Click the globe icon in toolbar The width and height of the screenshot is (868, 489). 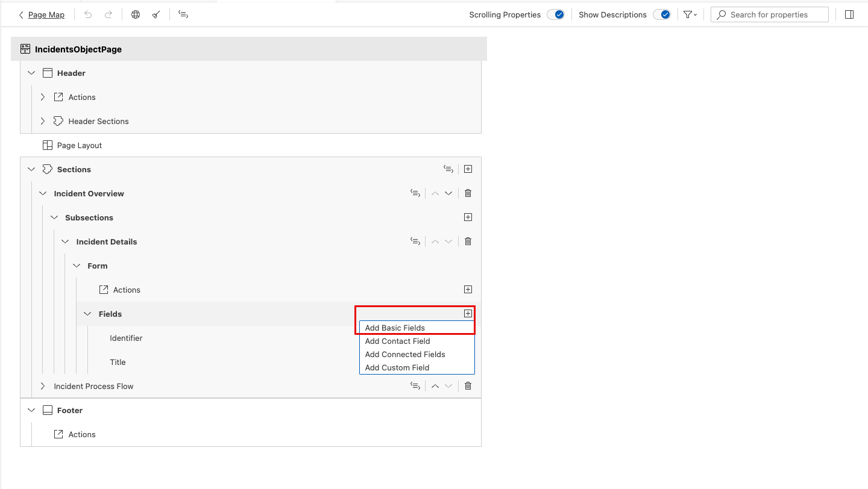(136, 14)
